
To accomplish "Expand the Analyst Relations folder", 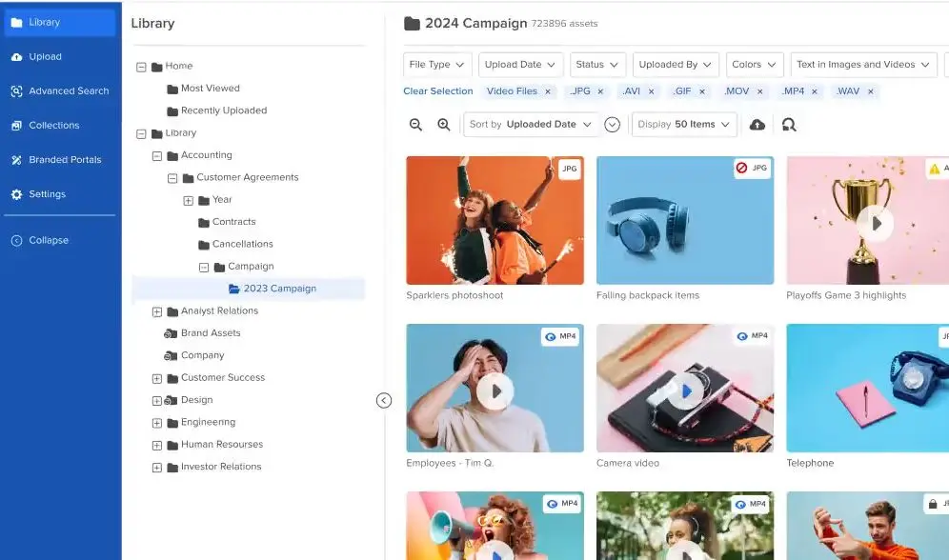I will click(x=157, y=312).
